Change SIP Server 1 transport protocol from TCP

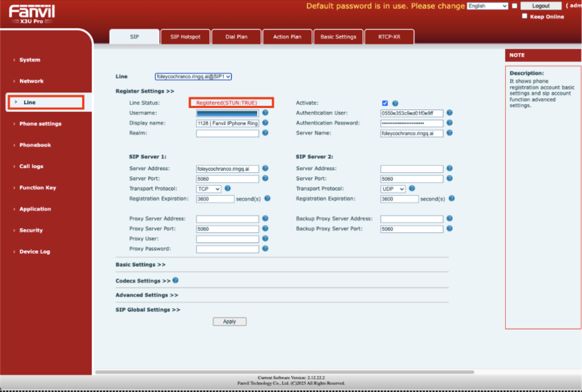[x=208, y=189]
